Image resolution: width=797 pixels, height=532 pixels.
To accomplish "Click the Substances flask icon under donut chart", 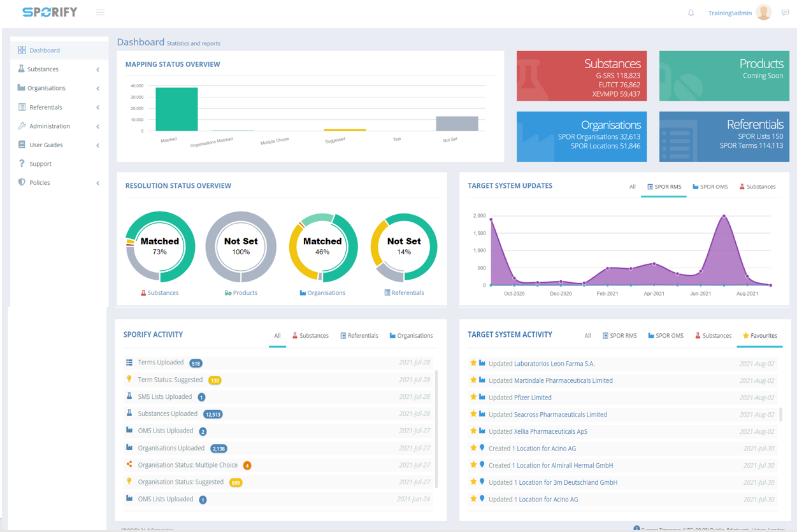I will pyautogui.click(x=143, y=293).
